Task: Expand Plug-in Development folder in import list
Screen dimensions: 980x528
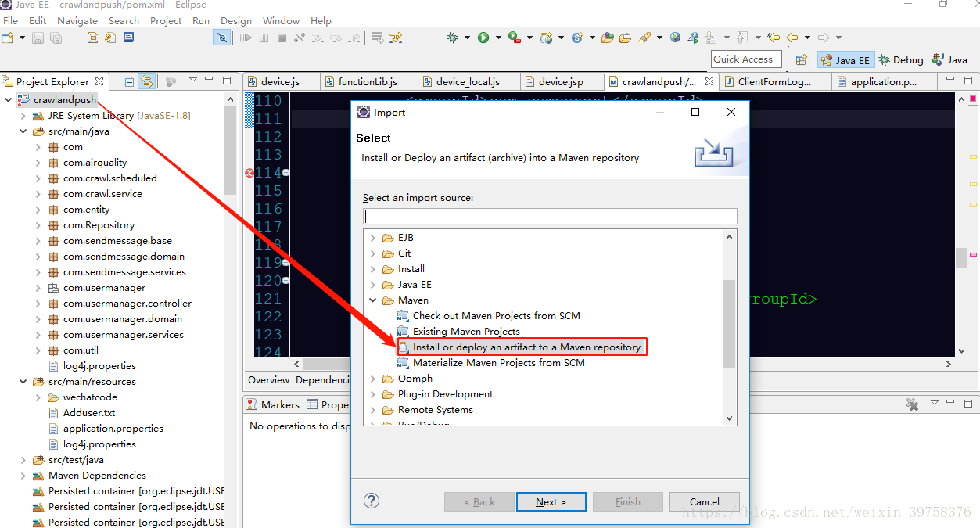Action: coord(373,394)
